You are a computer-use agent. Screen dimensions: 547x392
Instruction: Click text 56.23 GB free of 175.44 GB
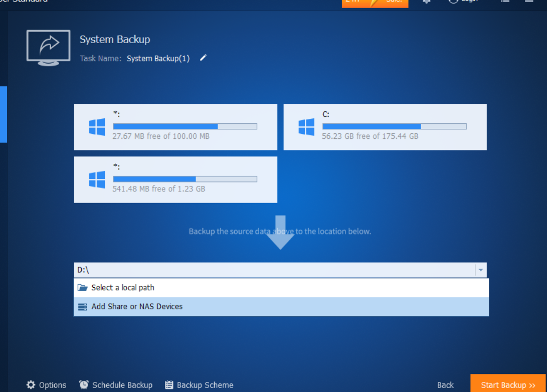coord(370,136)
